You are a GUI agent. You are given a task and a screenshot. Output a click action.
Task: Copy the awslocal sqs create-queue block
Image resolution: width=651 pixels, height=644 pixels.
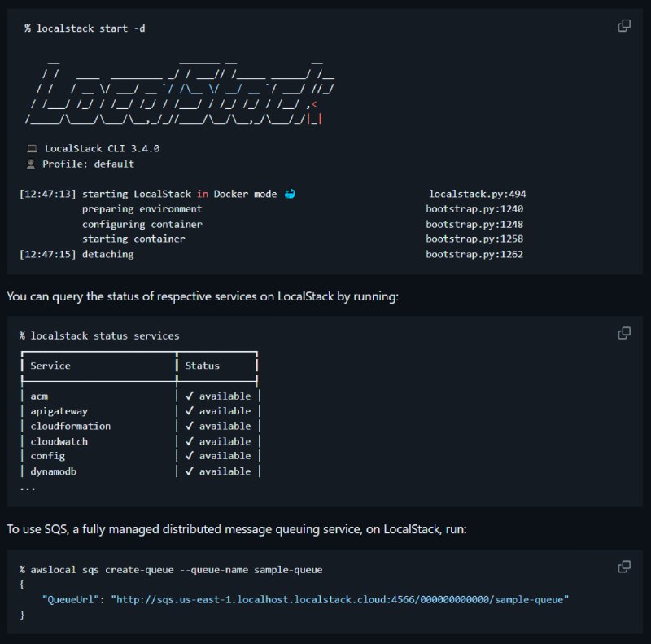(624, 567)
